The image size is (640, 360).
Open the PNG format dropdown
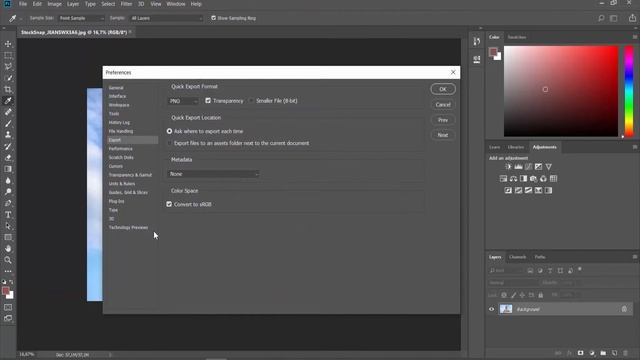(x=183, y=101)
